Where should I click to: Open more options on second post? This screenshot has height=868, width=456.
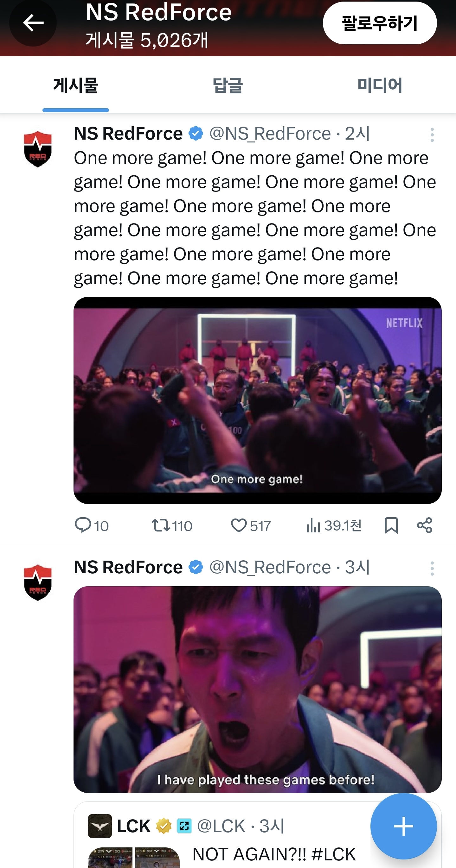pyautogui.click(x=432, y=569)
